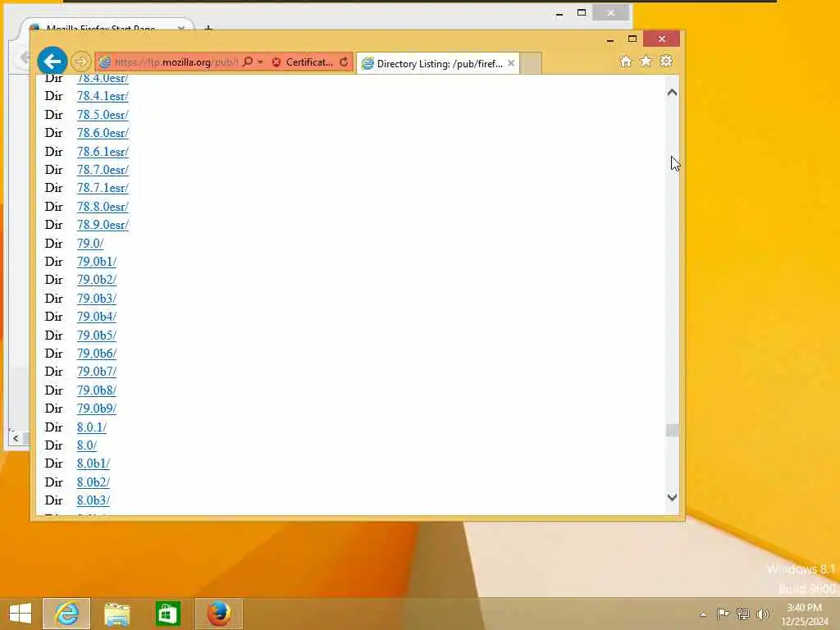The height and width of the screenshot is (630, 840).
Task: Open the volume speaker tray icon
Action: (x=762, y=614)
